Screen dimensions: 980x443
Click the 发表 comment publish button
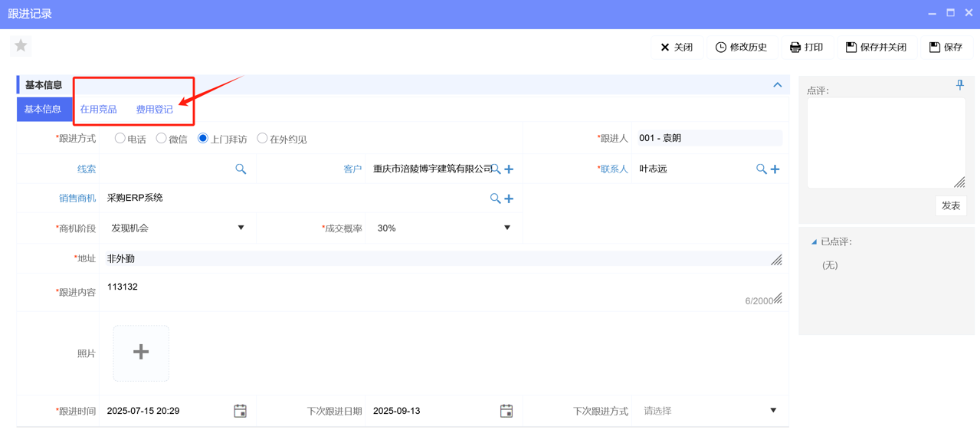(950, 205)
